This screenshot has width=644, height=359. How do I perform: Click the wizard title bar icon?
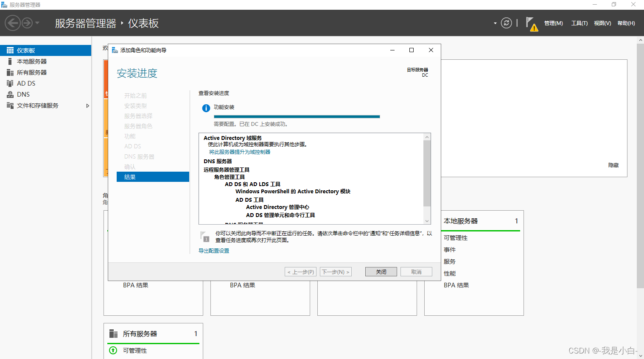tap(115, 50)
